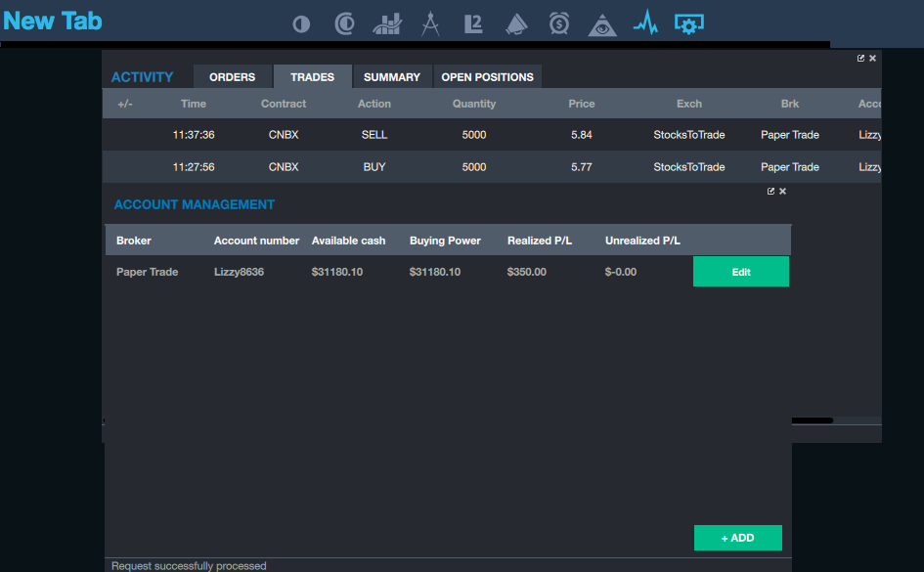The image size is (924, 572).
Task: Switch to the Orders tab
Action: pyautogui.click(x=232, y=77)
